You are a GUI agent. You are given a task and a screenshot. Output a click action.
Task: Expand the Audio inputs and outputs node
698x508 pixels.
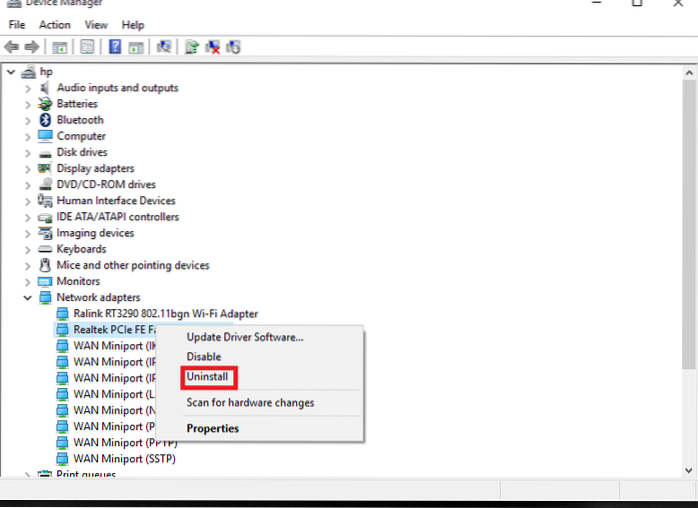(x=28, y=88)
